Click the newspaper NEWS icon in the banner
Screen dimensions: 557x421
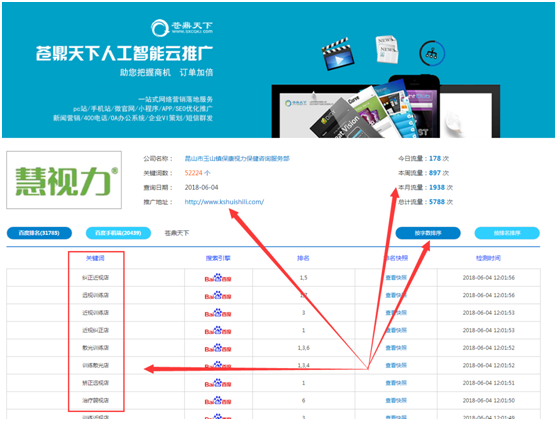[387, 49]
